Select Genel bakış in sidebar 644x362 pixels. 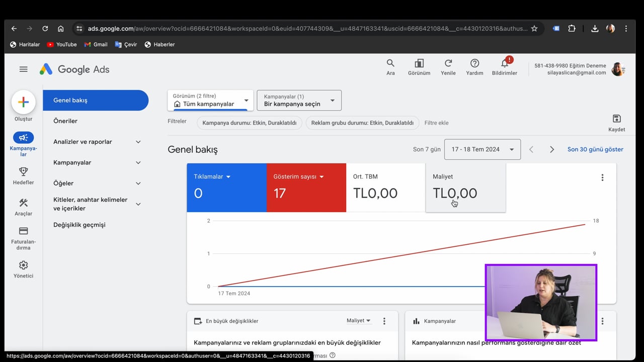click(96, 100)
